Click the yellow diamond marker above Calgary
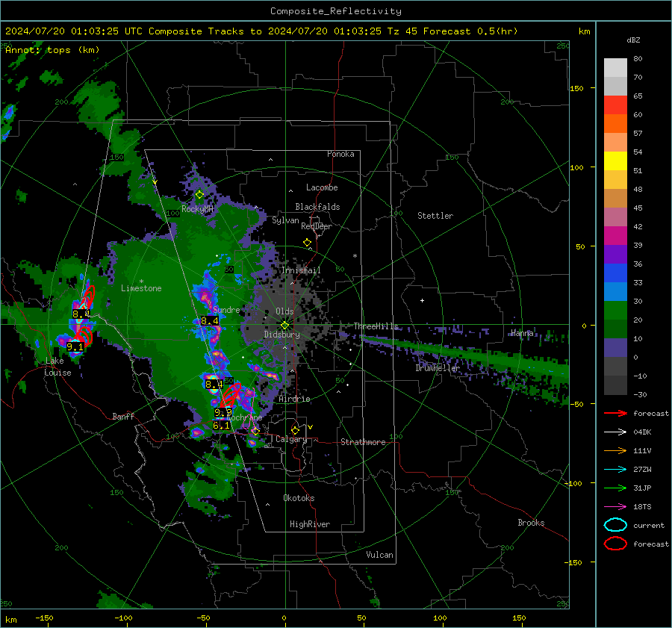Screen dimensions: 672x628 click(295, 430)
